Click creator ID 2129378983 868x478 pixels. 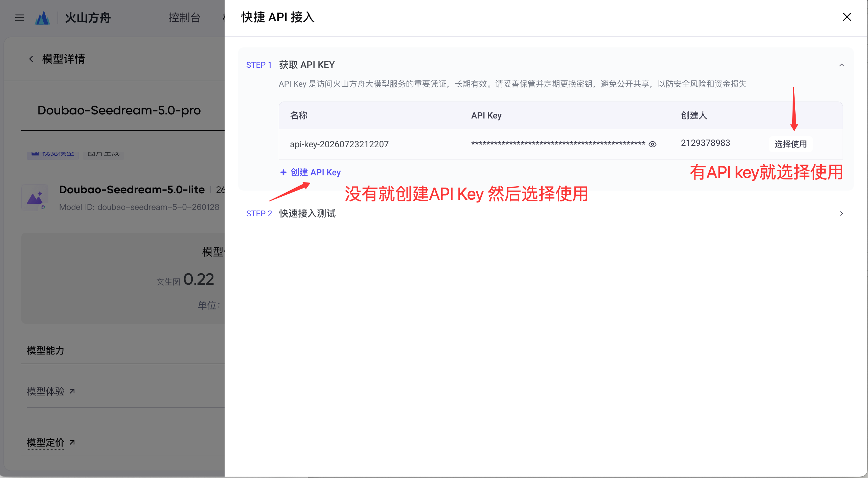pyautogui.click(x=705, y=143)
